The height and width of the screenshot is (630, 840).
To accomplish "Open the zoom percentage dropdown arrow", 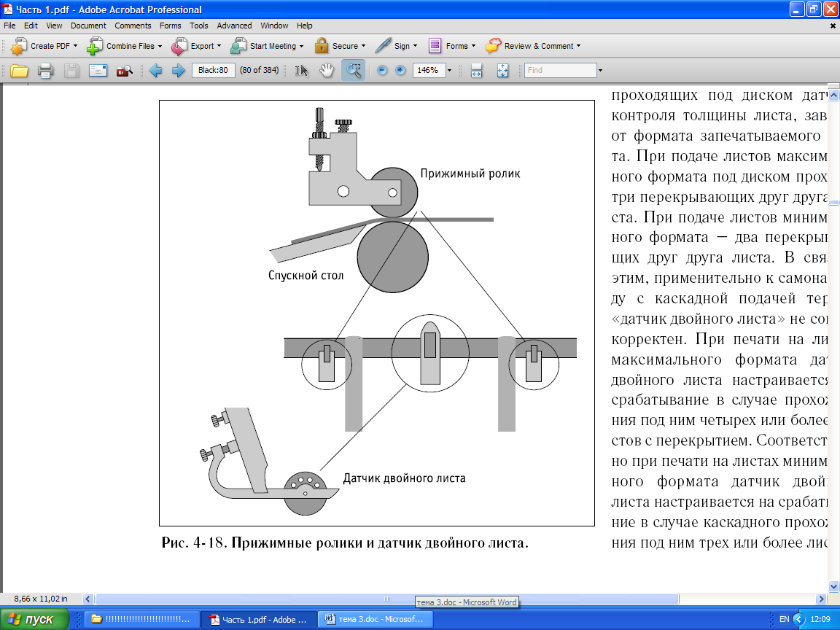I will click(x=449, y=70).
